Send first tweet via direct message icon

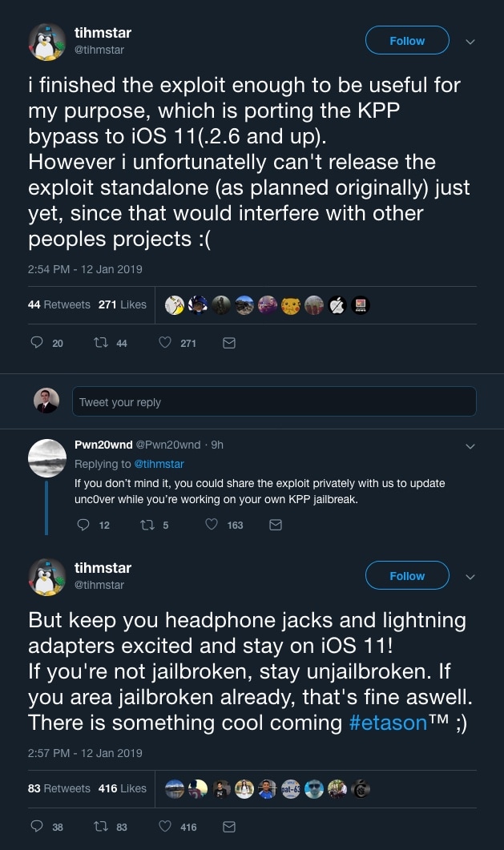(228, 343)
